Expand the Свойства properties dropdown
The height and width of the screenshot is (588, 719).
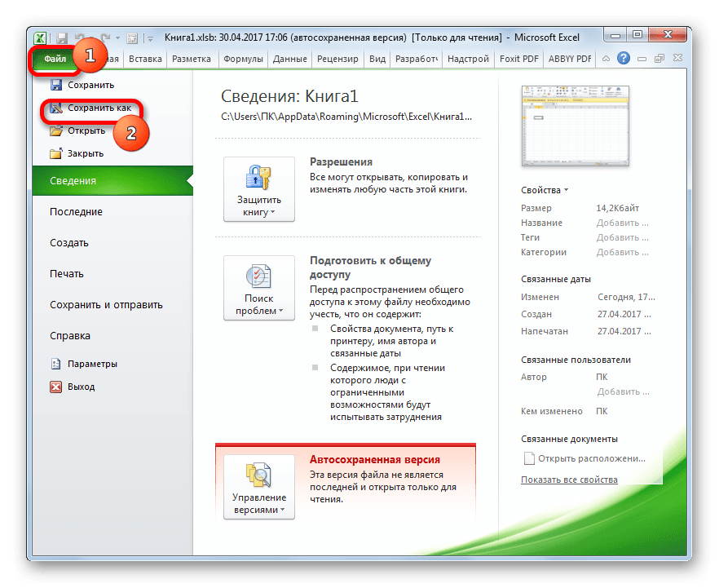tap(545, 190)
